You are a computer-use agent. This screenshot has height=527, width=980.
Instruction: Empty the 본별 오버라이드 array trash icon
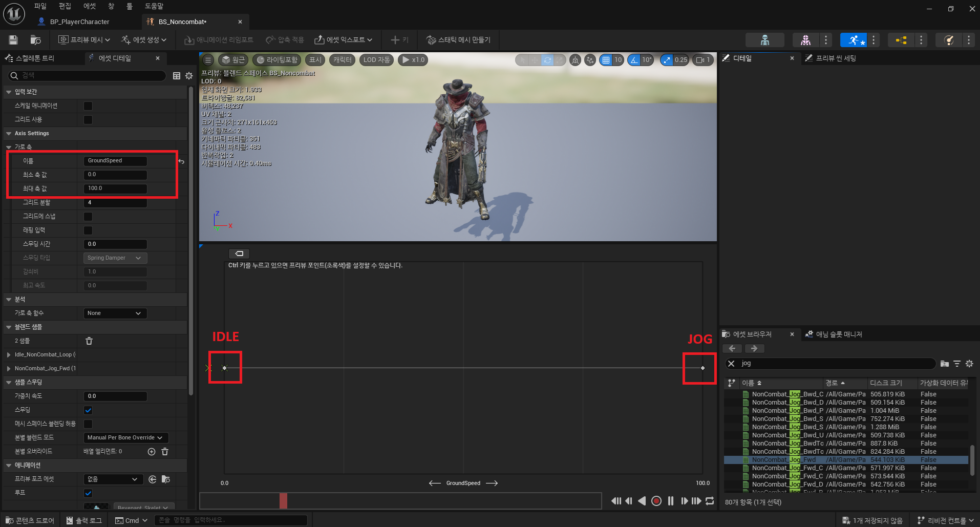pyautogui.click(x=165, y=452)
